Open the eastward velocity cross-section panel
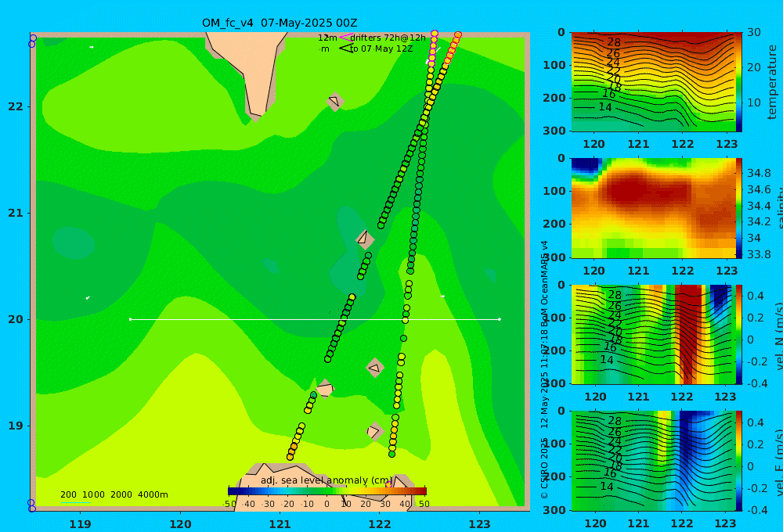 point(653,461)
